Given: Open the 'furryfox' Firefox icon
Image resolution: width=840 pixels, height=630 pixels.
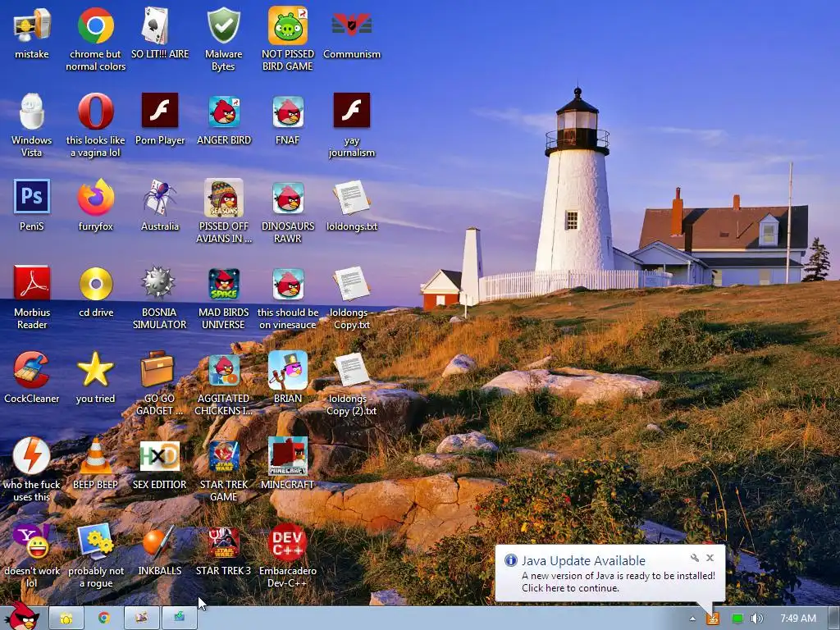Looking at the screenshot, I should (95, 198).
